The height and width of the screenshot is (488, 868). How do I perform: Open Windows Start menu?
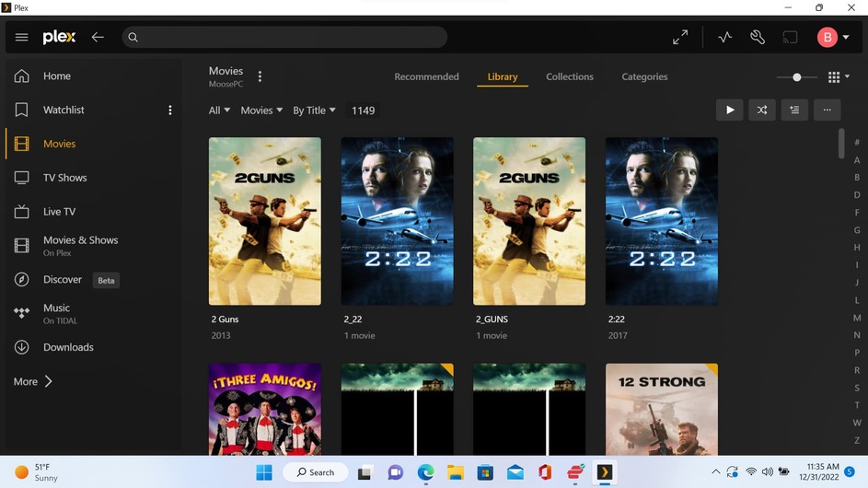[x=264, y=472]
